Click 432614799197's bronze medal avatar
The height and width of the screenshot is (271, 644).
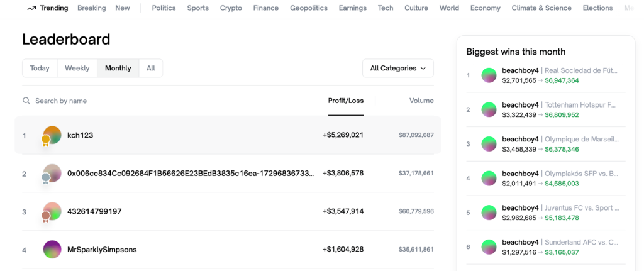click(x=52, y=212)
